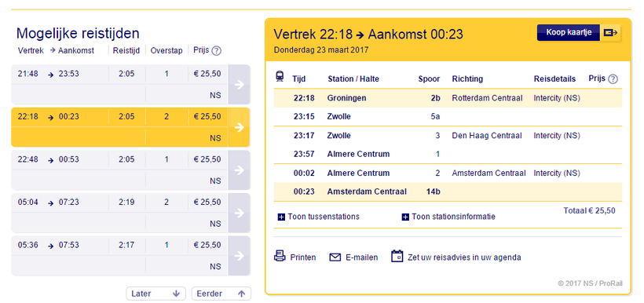Click the help icon beside Prijs in left header

click(217, 51)
